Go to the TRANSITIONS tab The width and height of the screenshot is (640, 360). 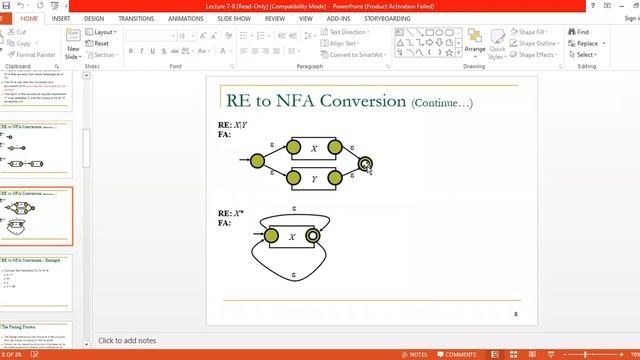coord(136,18)
